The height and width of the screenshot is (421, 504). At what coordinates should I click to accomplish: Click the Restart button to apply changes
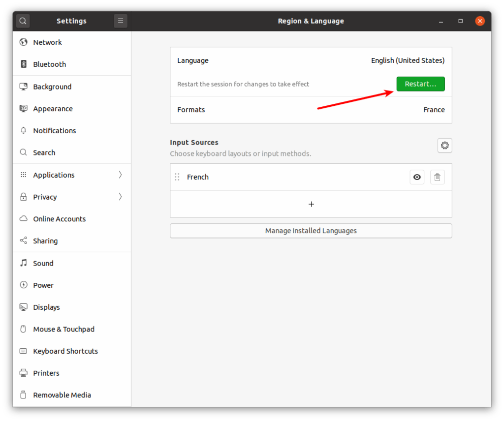tap(420, 84)
